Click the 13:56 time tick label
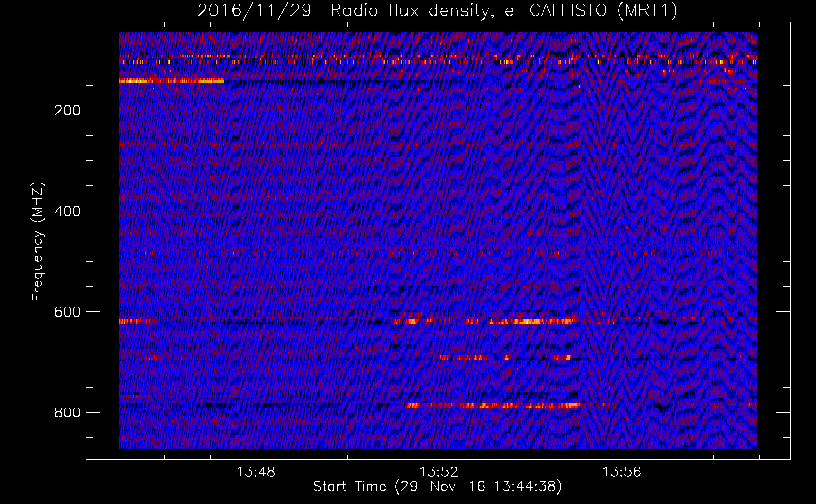The width and height of the screenshot is (816, 504). (622, 472)
